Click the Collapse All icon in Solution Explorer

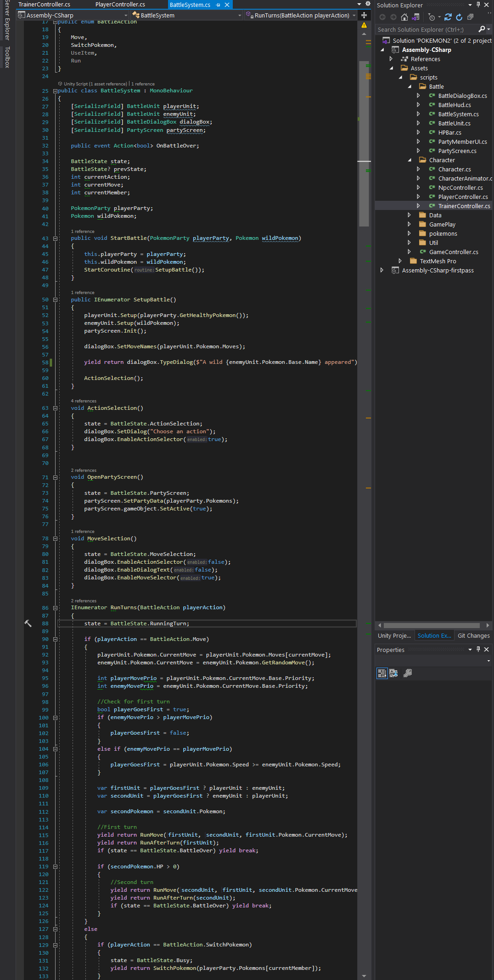click(x=470, y=17)
